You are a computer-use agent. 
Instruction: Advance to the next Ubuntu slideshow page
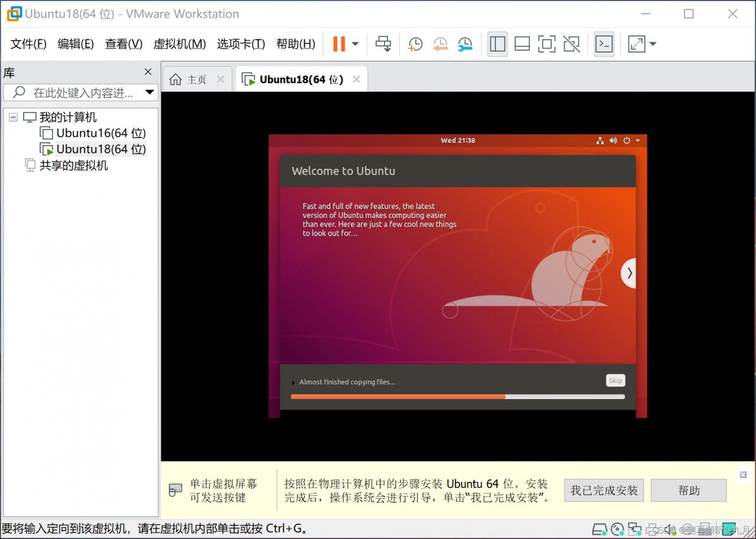(x=629, y=273)
